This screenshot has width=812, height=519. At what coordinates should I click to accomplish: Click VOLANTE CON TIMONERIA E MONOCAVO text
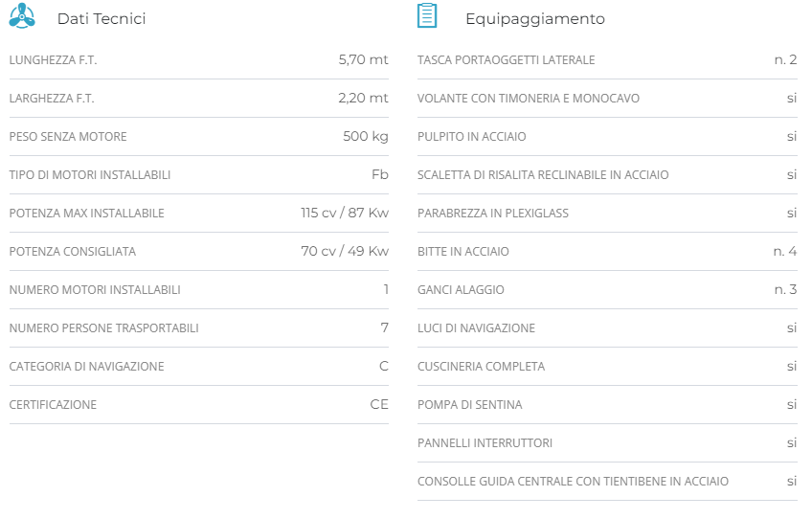click(529, 99)
